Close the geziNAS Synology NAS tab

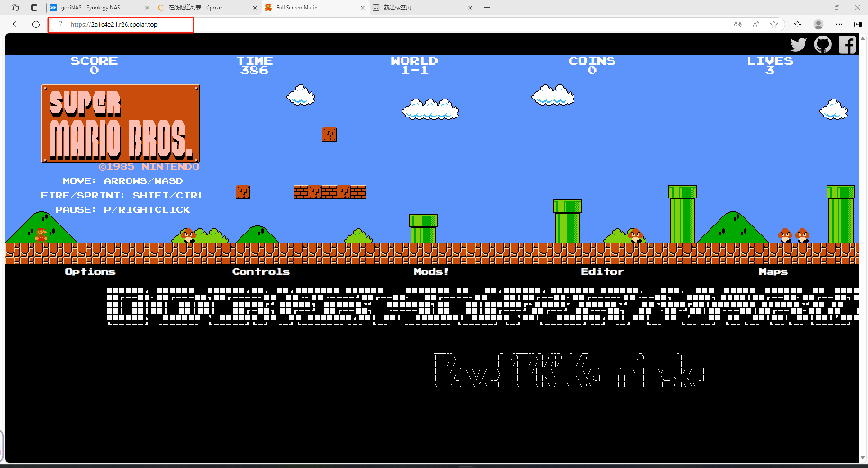[x=147, y=8]
